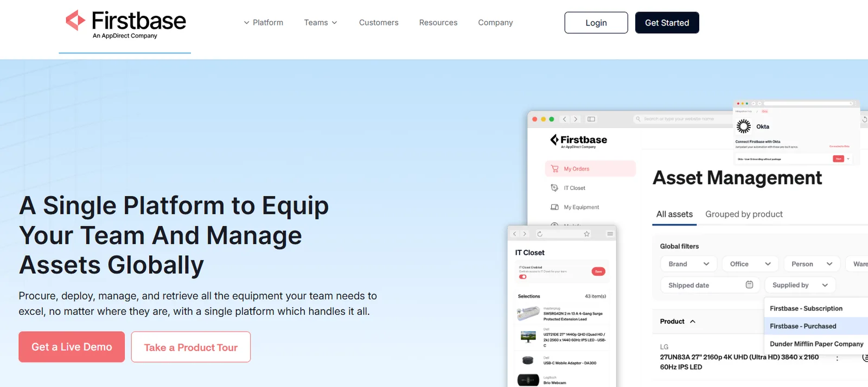Screen dimensions: 868x387
Task: Switch to the Grouped by product tab
Action: [x=744, y=214]
